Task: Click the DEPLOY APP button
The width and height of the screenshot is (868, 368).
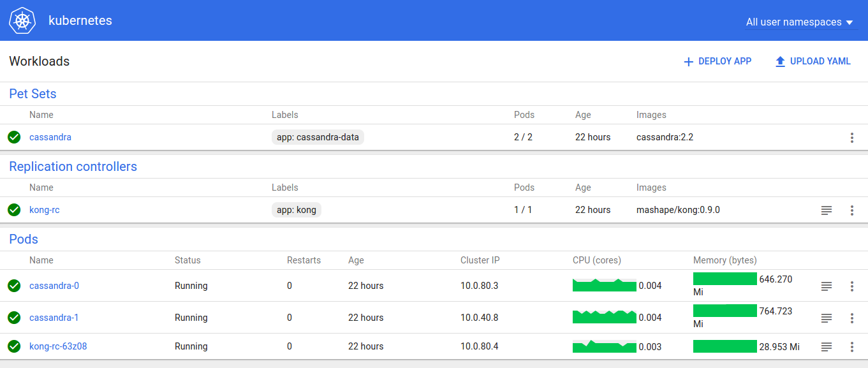Action: click(717, 61)
